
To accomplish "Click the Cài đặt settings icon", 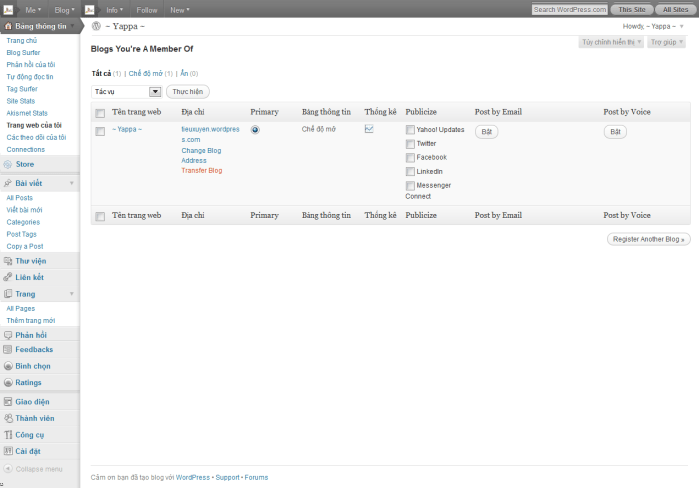I will 8,451.
